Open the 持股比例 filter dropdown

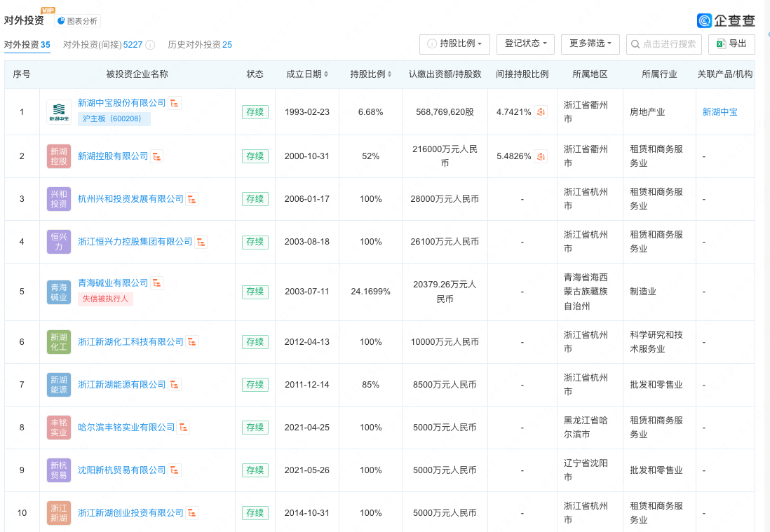454,44
